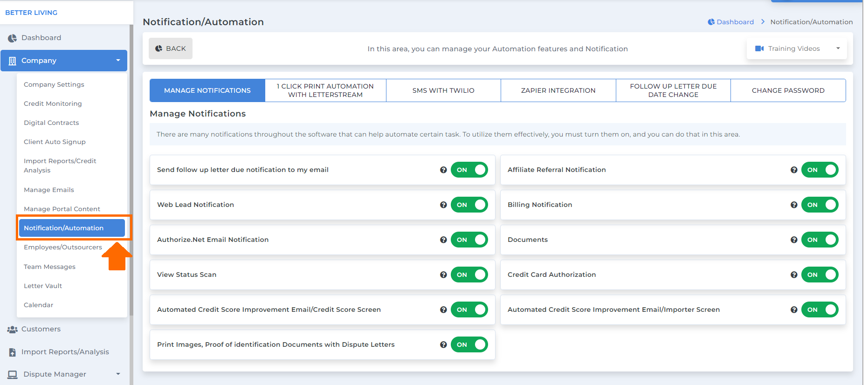868x385 pixels.
Task: Click help icon next to View Status Scan
Action: (443, 275)
